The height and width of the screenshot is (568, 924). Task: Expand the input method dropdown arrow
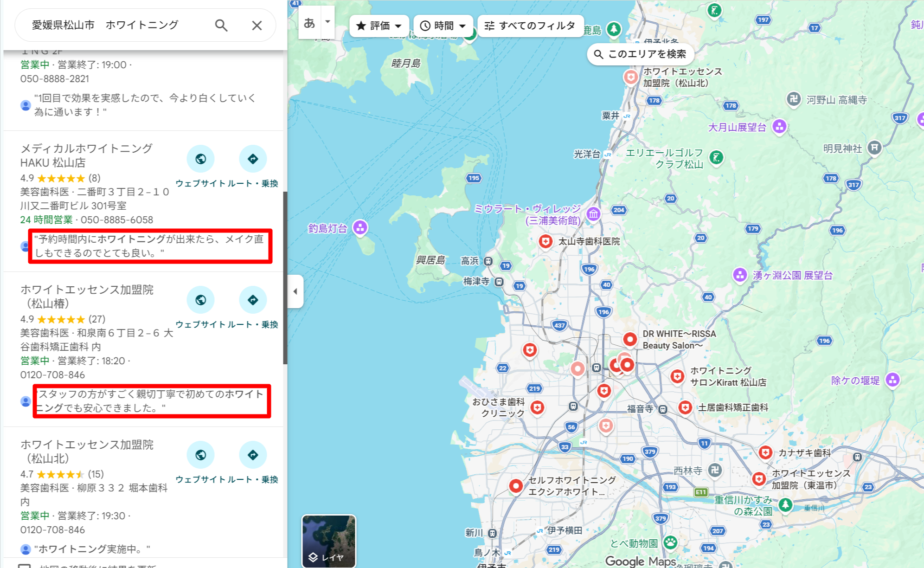(327, 22)
